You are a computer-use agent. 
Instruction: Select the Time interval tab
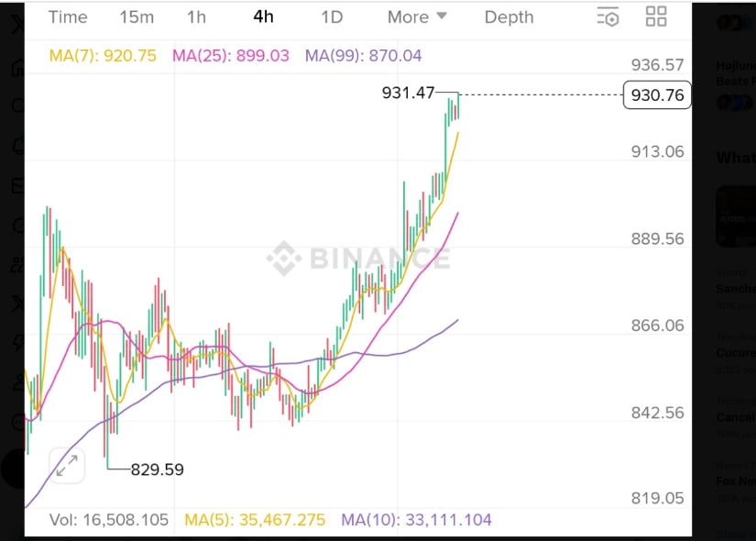click(68, 17)
